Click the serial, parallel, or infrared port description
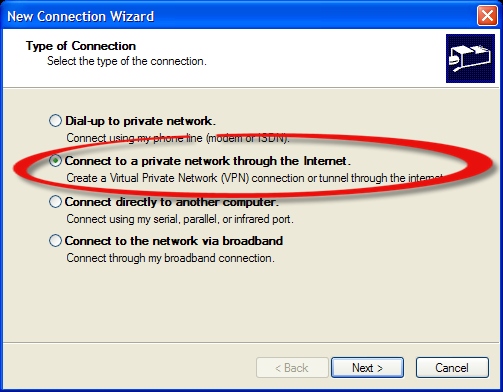Image resolution: width=503 pixels, height=392 pixels. (180, 219)
